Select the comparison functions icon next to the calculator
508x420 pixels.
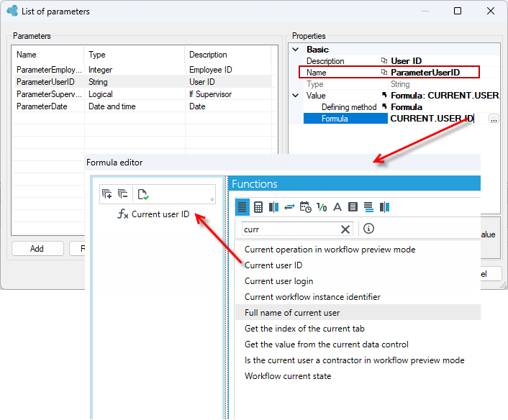pos(273,207)
